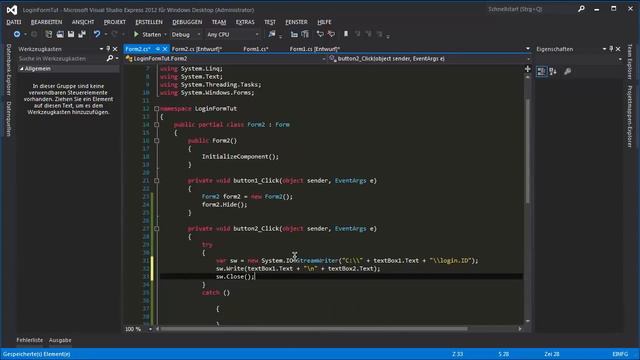Open the DEBUGGEN menu
This screenshot has width=640, height=360.
pyautogui.click(x=187, y=22)
